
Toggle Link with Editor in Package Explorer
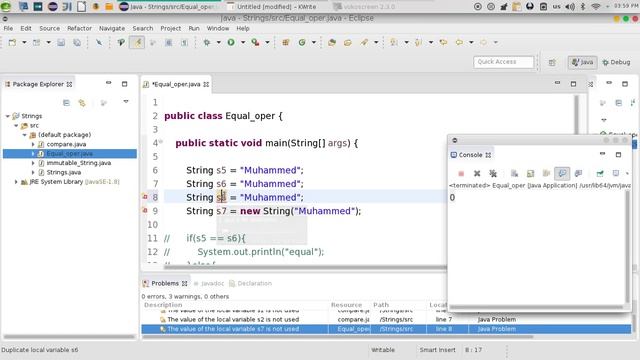click(82, 103)
